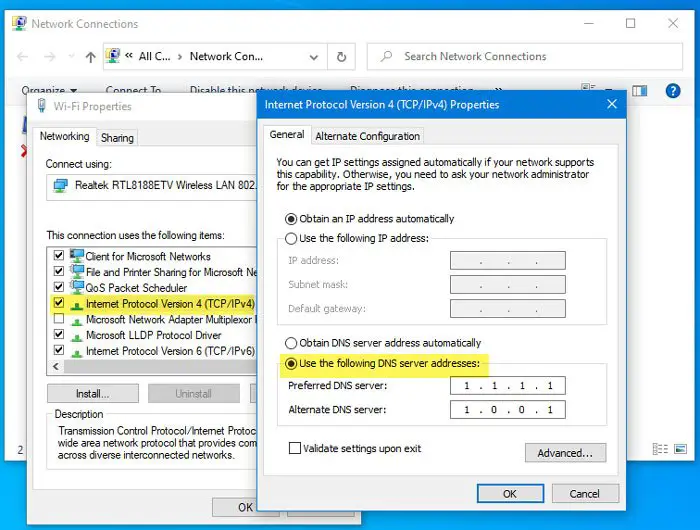Uncheck File and Printer Sharing checkbox
This screenshot has width=700, height=530.
pyautogui.click(x=58, y=271)
